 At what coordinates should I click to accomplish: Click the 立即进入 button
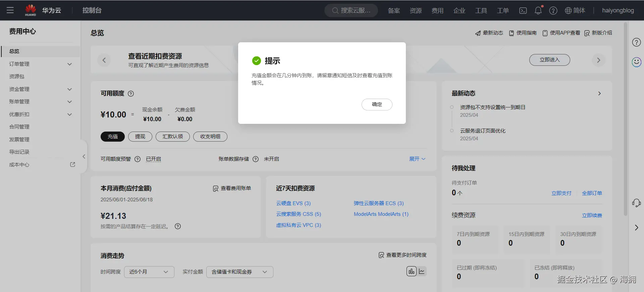coord(550,60)
